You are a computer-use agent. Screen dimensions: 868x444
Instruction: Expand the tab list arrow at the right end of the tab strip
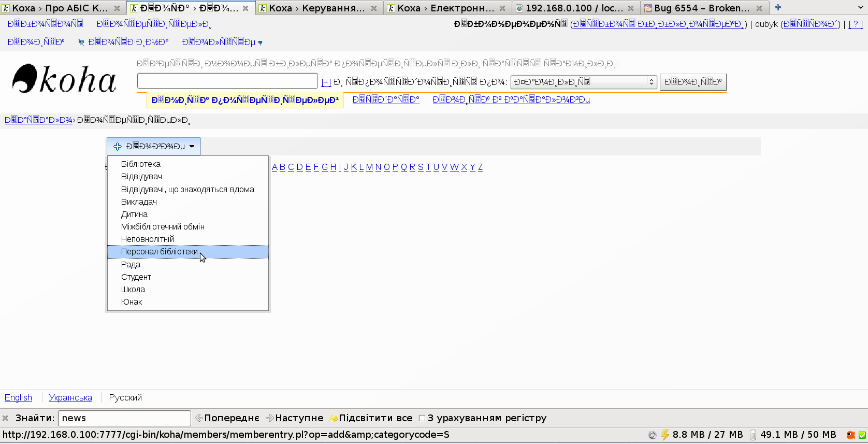860,8
